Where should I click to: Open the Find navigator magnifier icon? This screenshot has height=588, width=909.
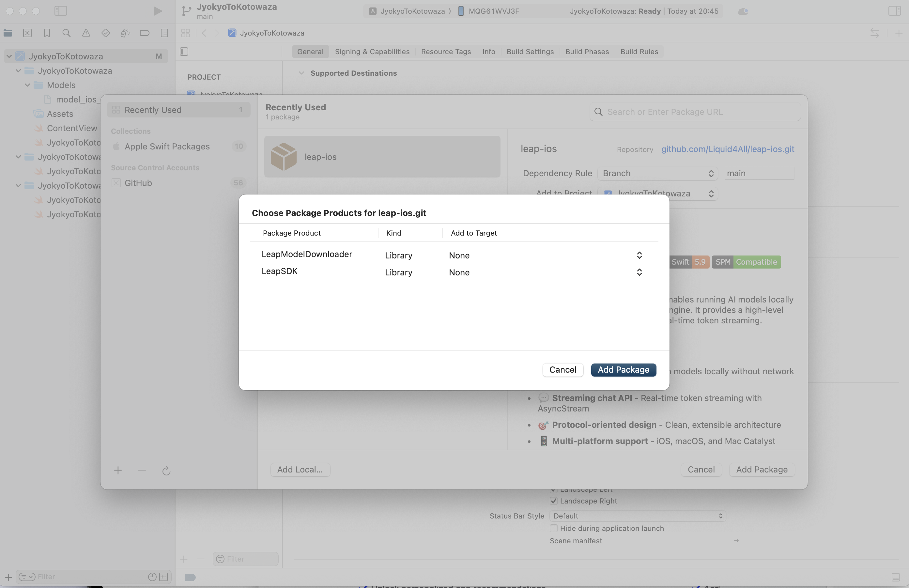(67, 33)
